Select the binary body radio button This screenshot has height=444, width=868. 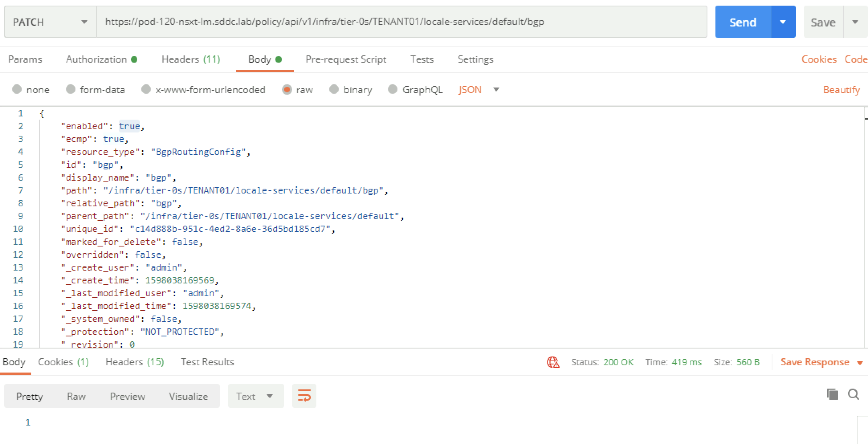[334, 90]
